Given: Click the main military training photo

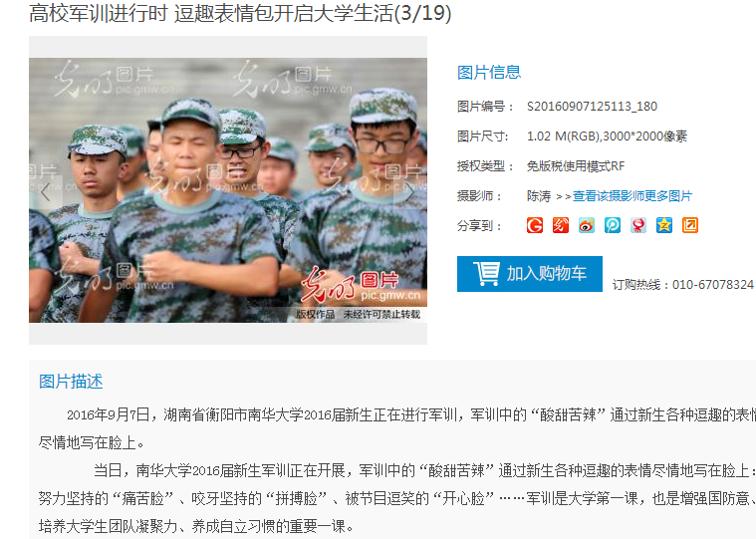Looking at the screenshot, I should pos(228,190).
